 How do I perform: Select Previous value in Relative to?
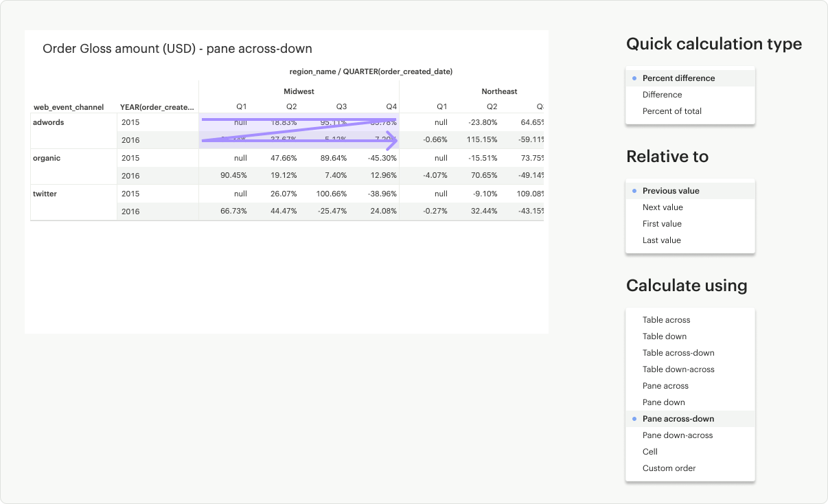tap(671, 191)
